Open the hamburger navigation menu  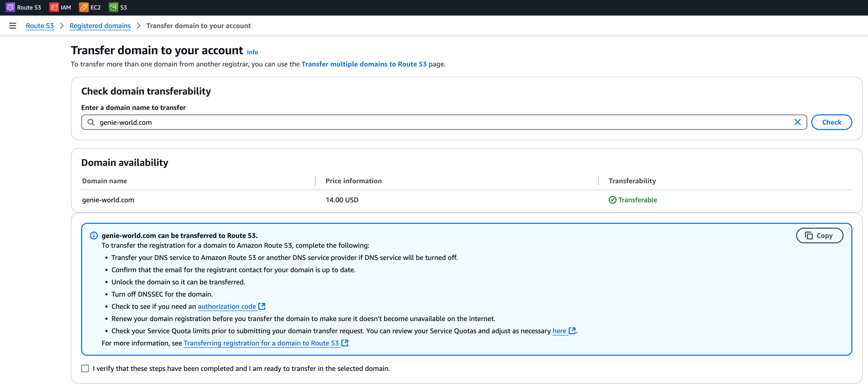[12, 26]
